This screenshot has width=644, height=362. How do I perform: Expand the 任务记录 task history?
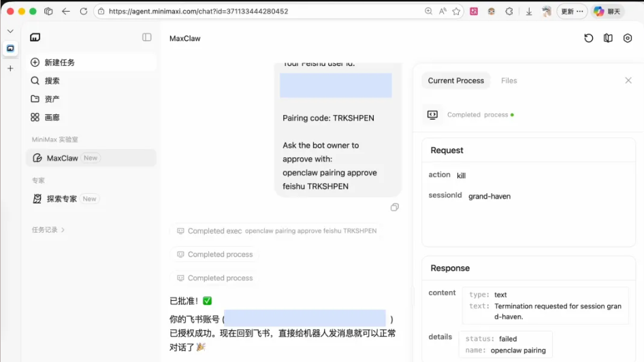coord(48,230)
